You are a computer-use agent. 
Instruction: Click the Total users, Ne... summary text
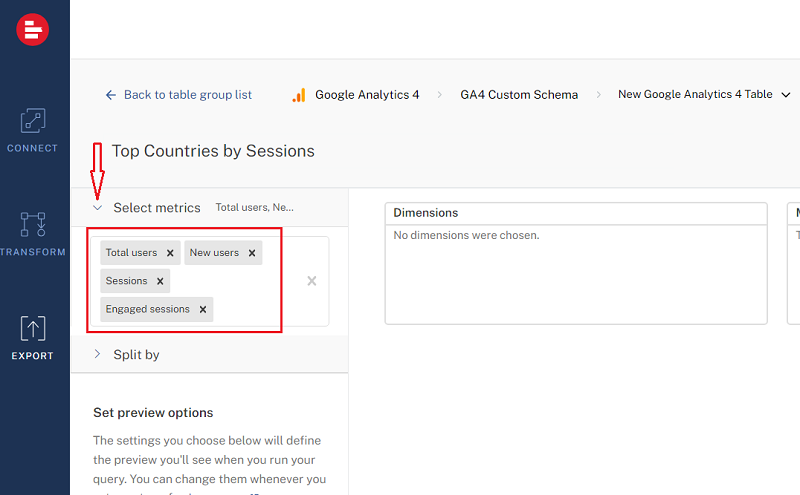tap(255, 208)
